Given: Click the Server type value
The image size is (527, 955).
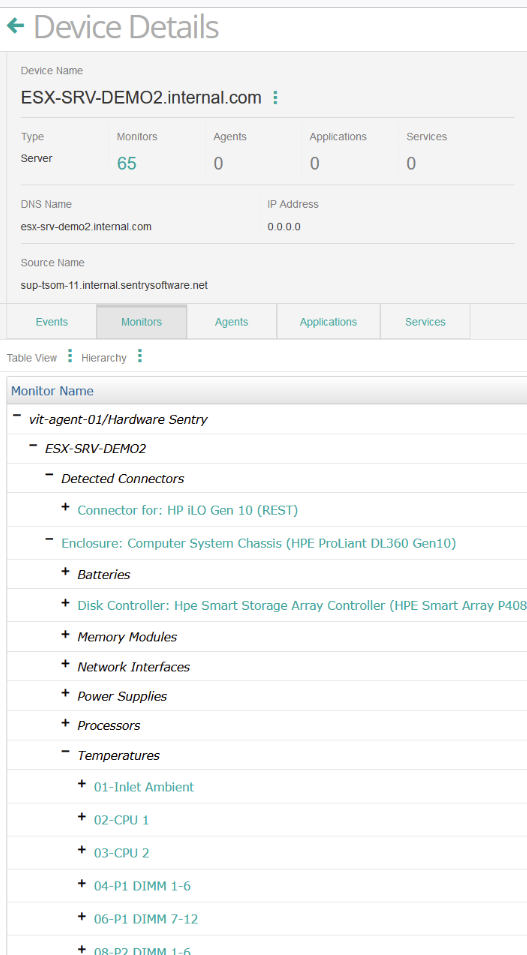Looking at the screenshot, I should pos(37,158).
